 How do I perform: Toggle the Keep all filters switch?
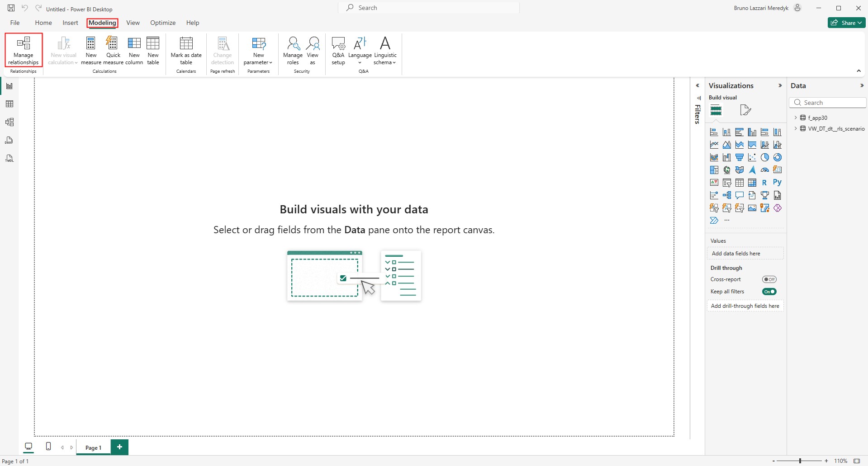pos(769,292)
